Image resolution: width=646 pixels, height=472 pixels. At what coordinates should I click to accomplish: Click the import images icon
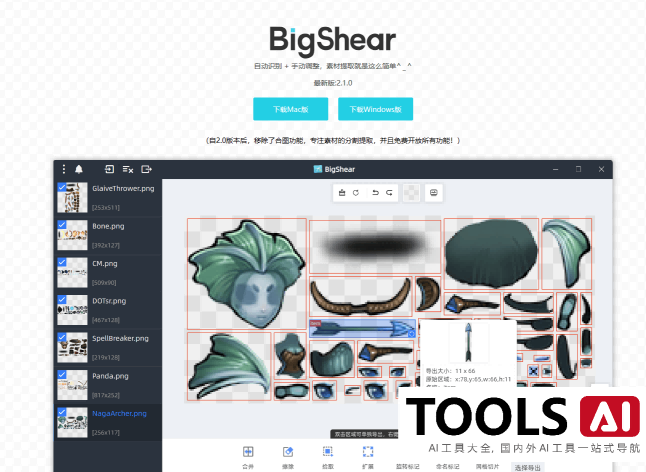click(109, 169)
